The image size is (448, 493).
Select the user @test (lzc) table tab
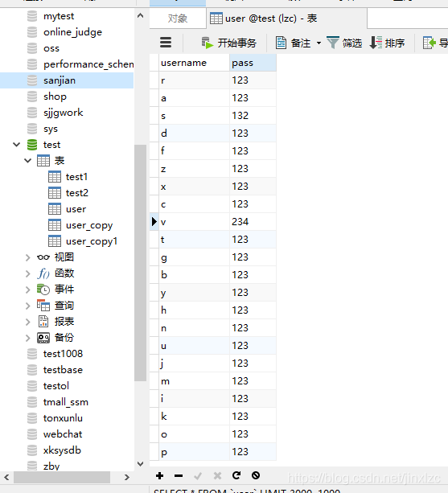click(286, 18)
